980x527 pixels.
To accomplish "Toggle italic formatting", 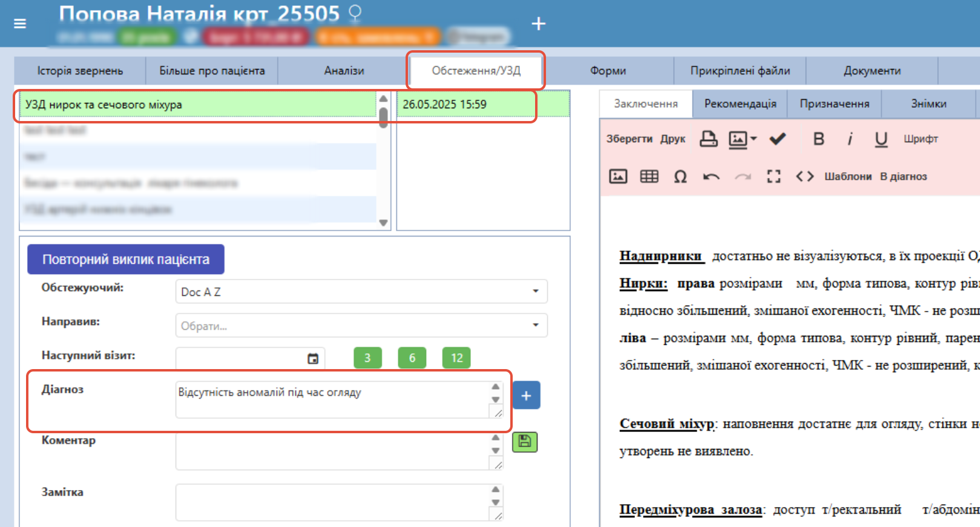I will 850,139.
